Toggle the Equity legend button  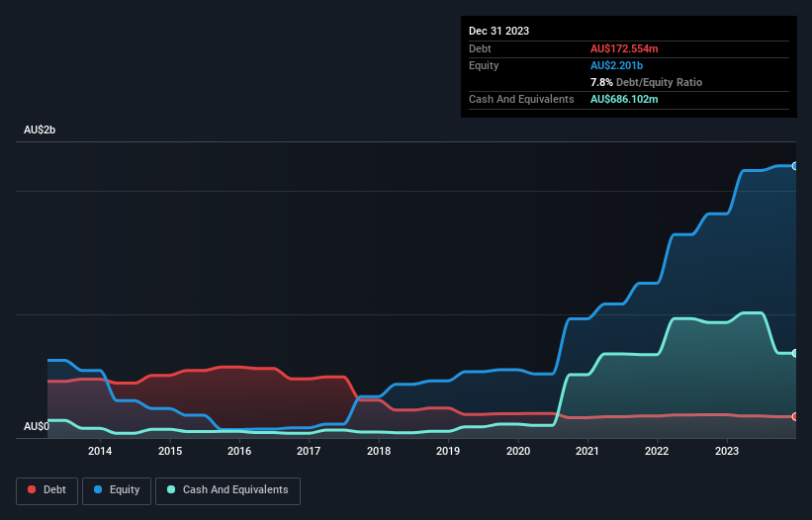[x=117, y=490]
